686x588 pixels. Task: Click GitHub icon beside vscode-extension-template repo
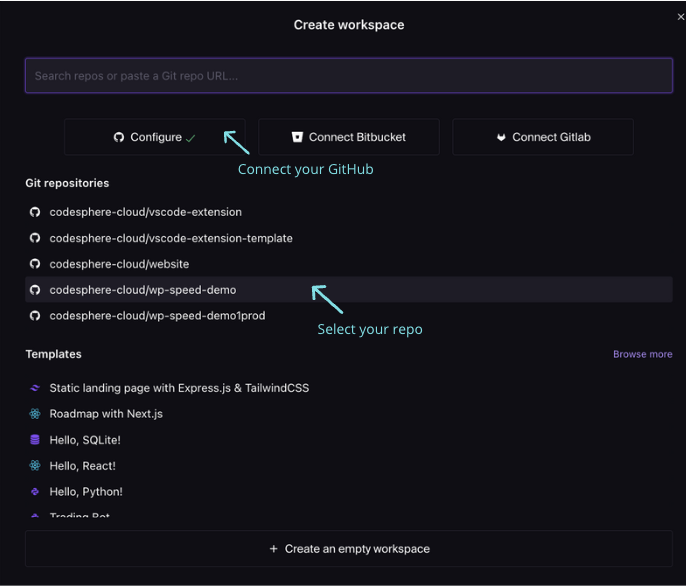coord(35,238)
